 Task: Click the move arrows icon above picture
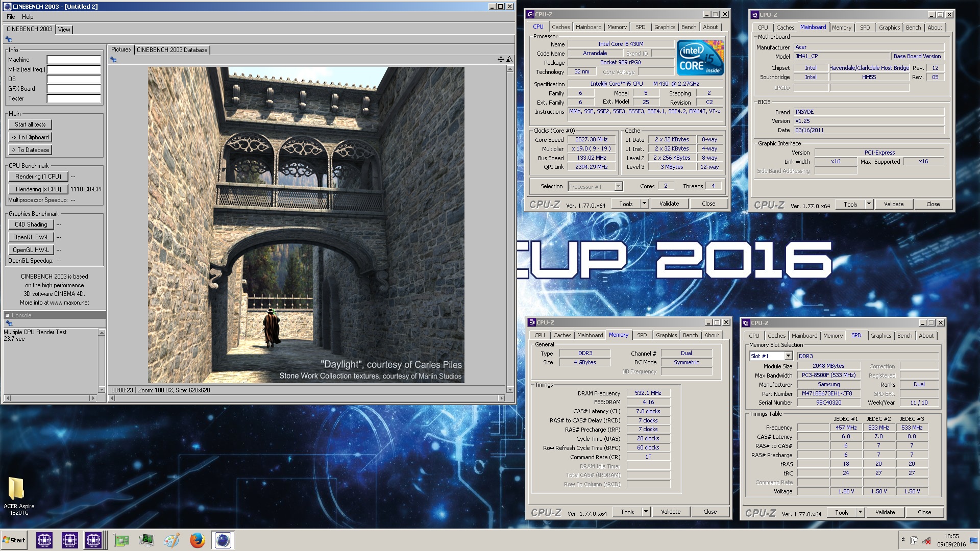tap(501, 60)
